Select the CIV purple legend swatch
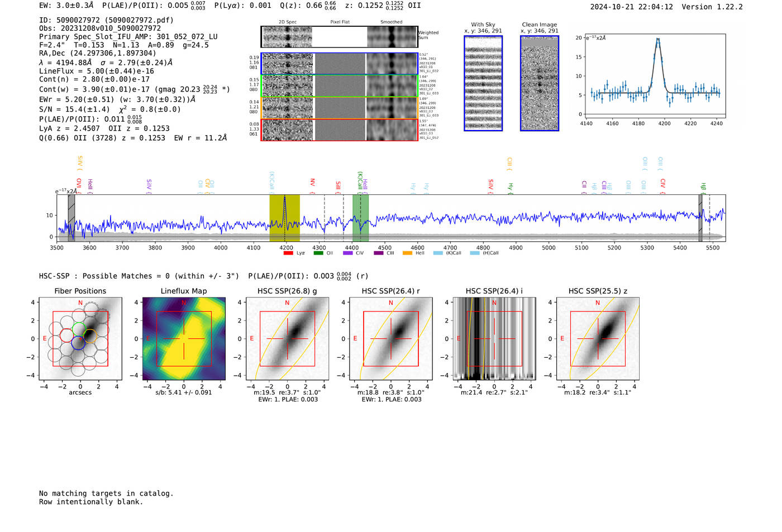The height and width of the screenshot is (532, 782). [347, 253]
